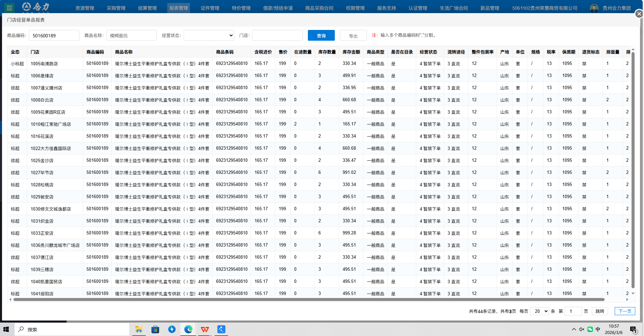Click the 导出 export button
This screenshot has width=644, height=336.
click(x=353, y=36)
